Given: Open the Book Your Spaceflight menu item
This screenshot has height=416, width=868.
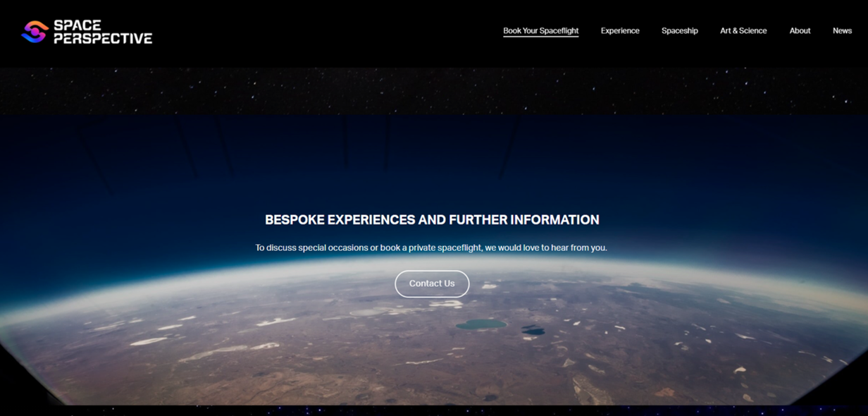Looking at the screenshot, I should (541, 31).
